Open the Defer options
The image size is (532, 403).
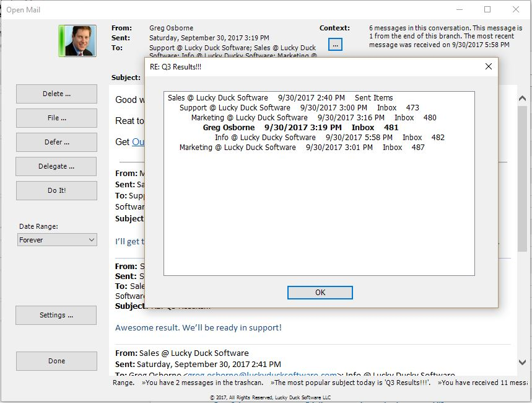(56, 142)
